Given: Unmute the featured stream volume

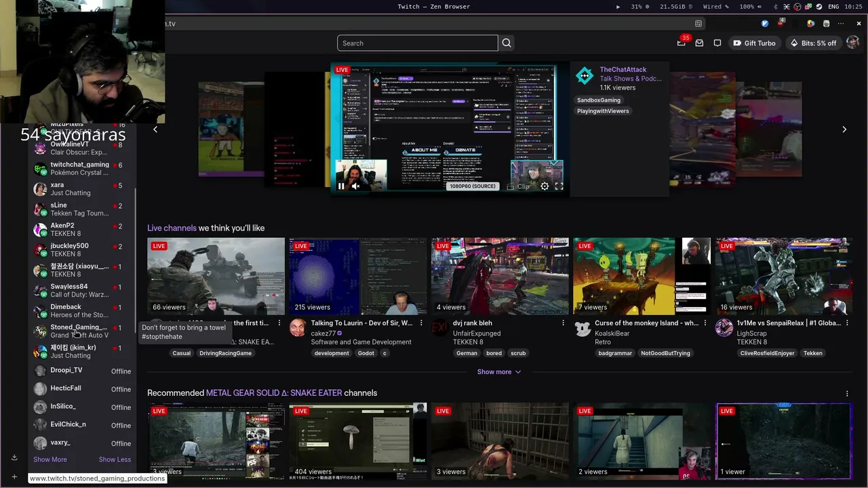Looking at the screenshot, I should [355, 186].
